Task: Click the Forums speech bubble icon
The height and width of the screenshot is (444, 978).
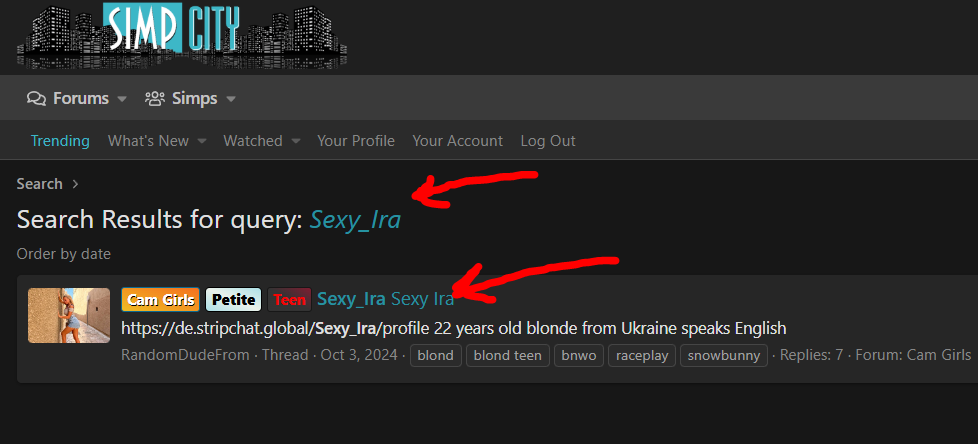Action: [x=37, y=99]
